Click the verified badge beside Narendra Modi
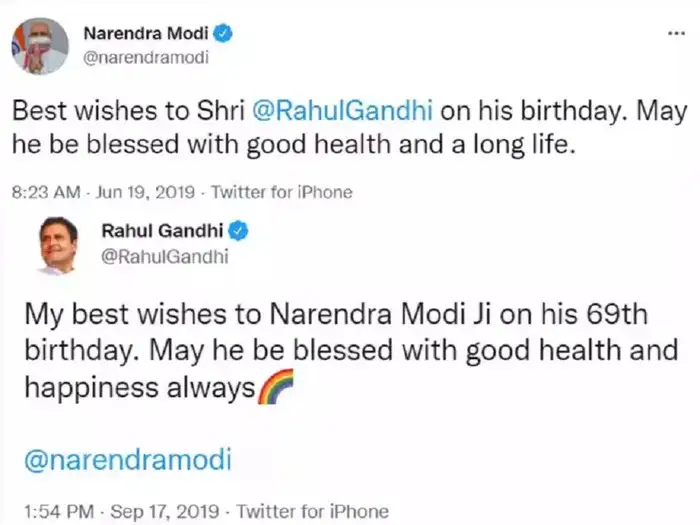The width and height of the screenshot is (700, 525). 225,34
